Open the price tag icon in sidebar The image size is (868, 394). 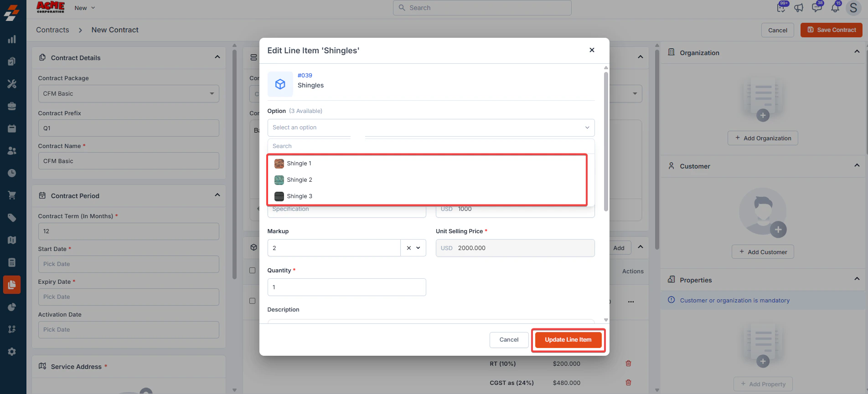(12, 218)
